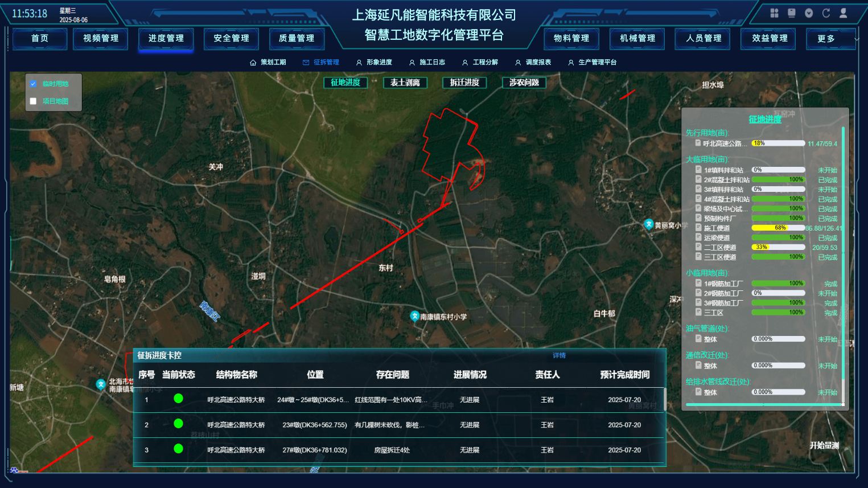
Task: Open 详情 link in 征拆进度卡控 panel
Action: (559, 355)
